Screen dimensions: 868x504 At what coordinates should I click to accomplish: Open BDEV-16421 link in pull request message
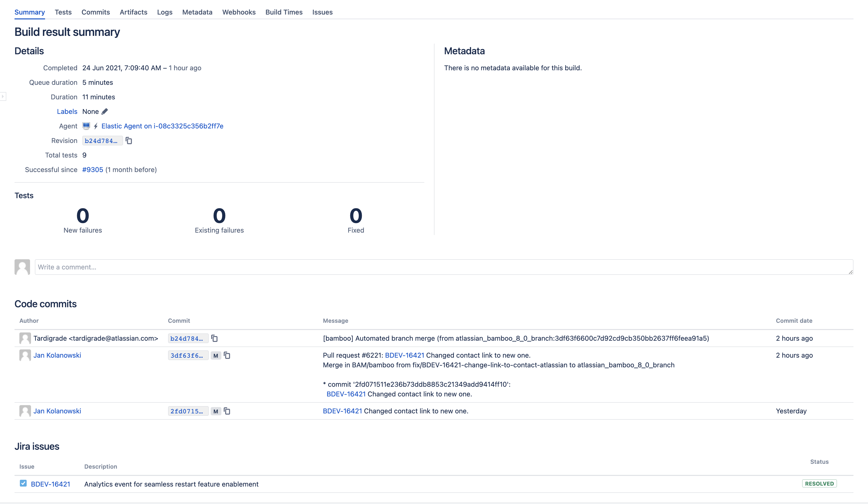404,355
